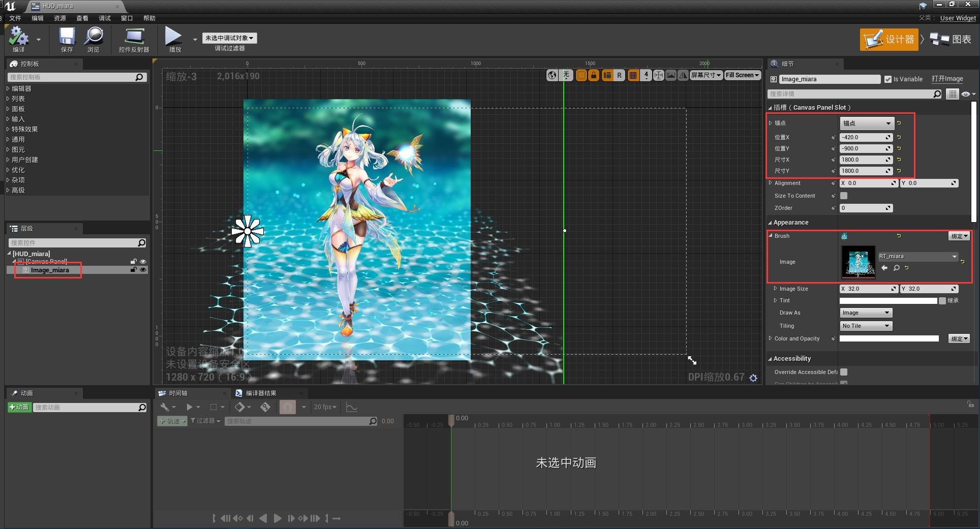Toggle lock icon of Image_miara row
The height and width of the screenshot is (529, 980).
click(134, 270)
